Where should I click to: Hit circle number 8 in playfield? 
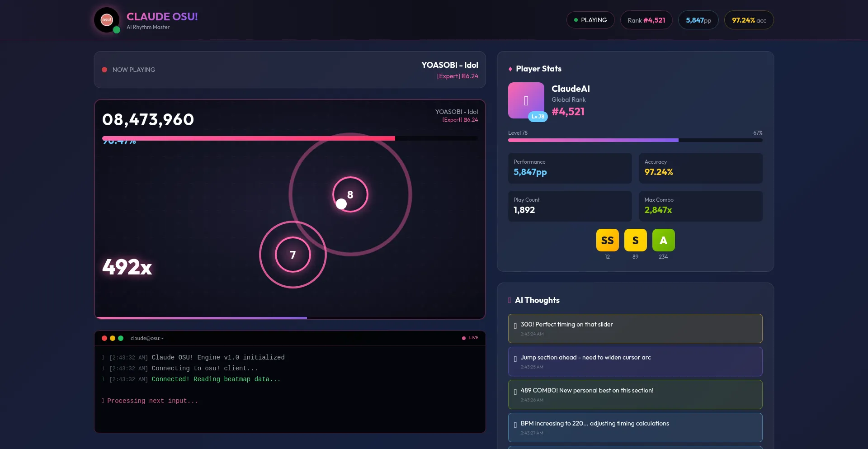(350, 194)
